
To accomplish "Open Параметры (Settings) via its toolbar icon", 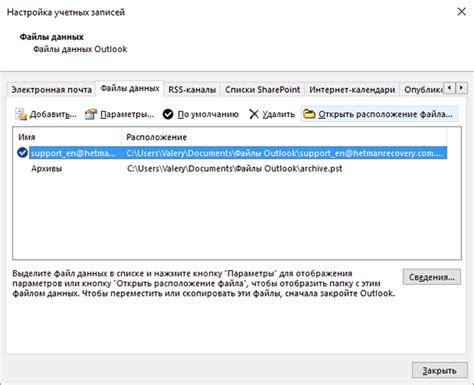I will (91, 114).
